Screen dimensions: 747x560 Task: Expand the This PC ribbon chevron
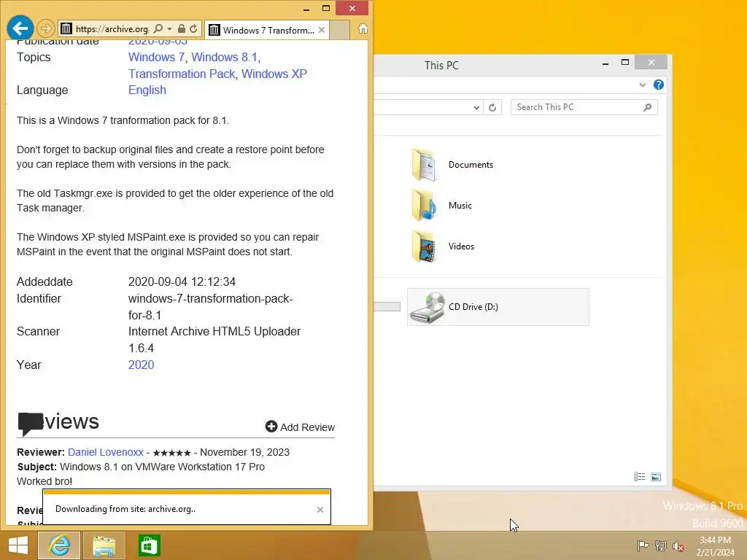643,85
